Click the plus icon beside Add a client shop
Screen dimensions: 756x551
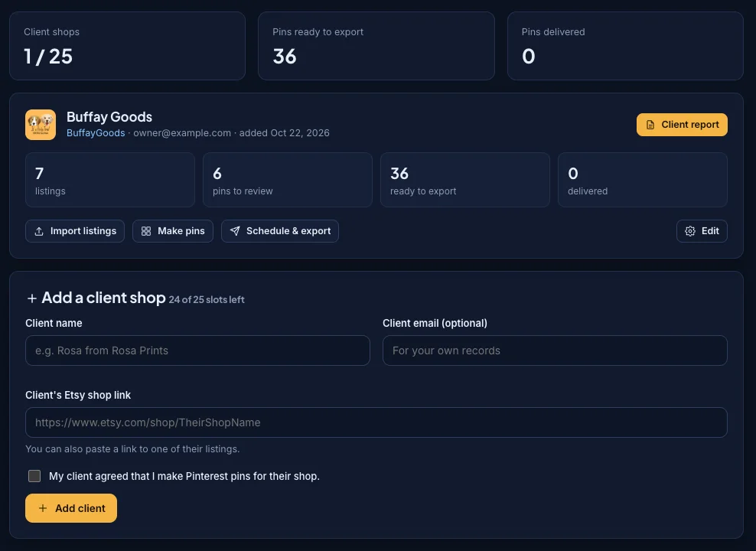tap(32, 298)
